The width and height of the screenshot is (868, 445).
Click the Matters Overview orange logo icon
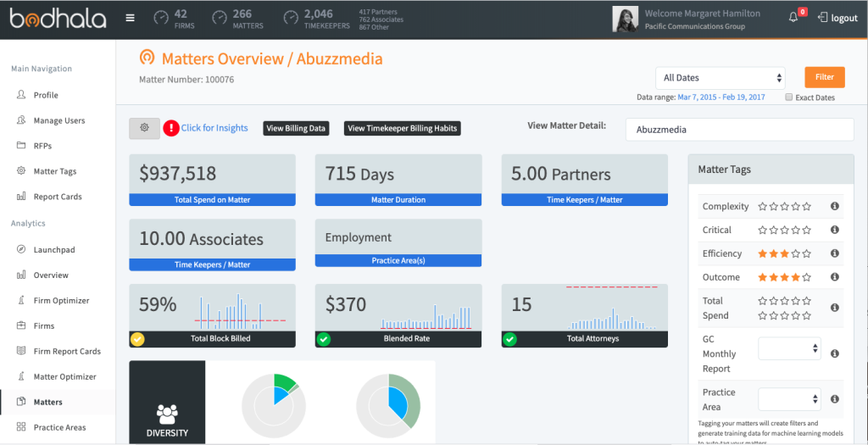(147, 58)
